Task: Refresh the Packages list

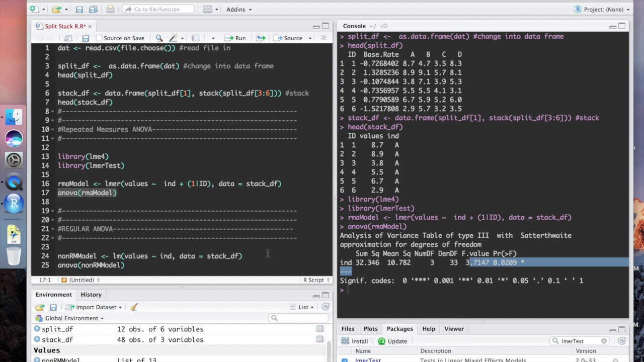Action: tap(622, 341)
